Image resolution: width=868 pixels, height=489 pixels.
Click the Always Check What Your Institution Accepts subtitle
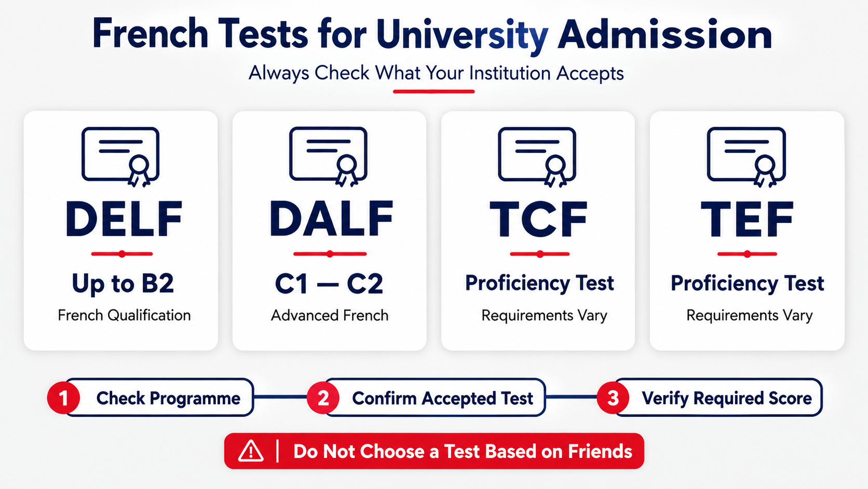pos(436,73)
